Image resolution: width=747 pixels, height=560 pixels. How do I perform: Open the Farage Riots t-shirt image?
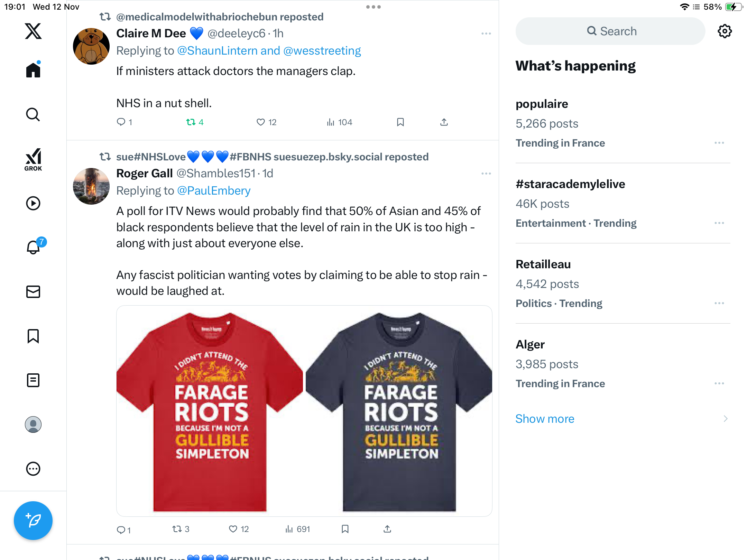(x=304, y=411)
